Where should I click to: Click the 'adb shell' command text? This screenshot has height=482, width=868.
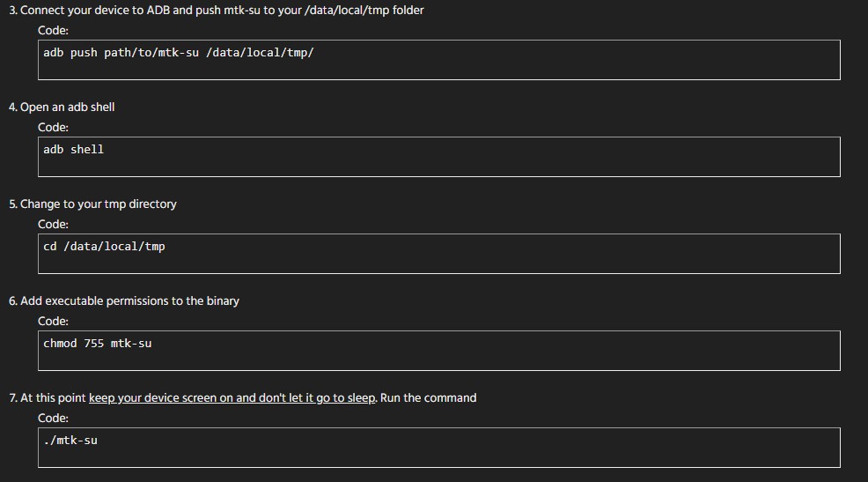[x=74, y=150]
